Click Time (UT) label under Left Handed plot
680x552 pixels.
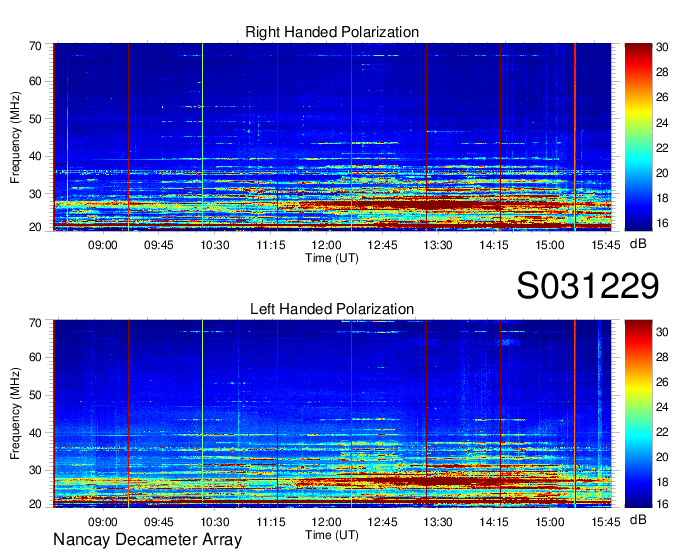tap(332, 535)
